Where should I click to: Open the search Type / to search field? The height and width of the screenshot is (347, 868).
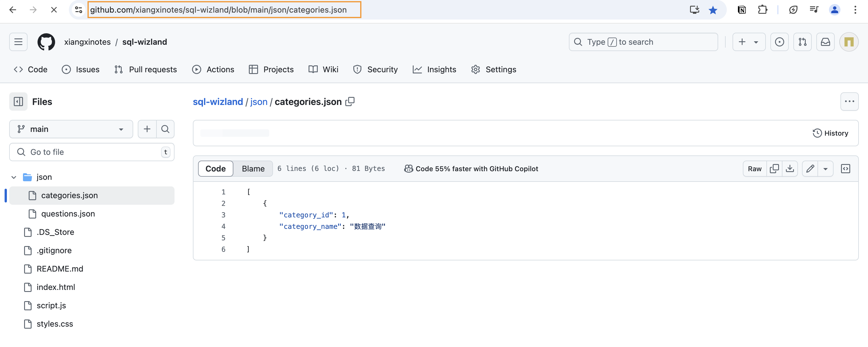coord(643,42)
